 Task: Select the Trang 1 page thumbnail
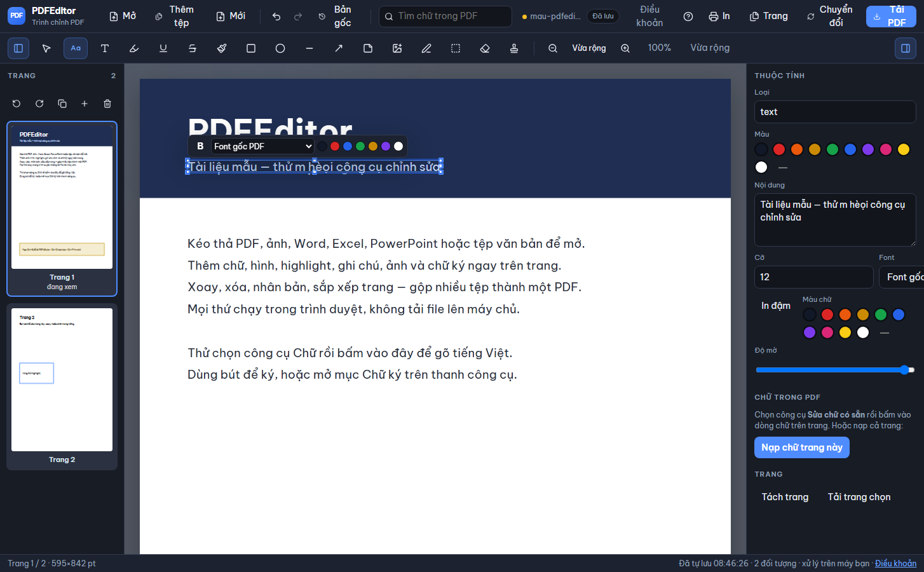(x=62, y=208)
